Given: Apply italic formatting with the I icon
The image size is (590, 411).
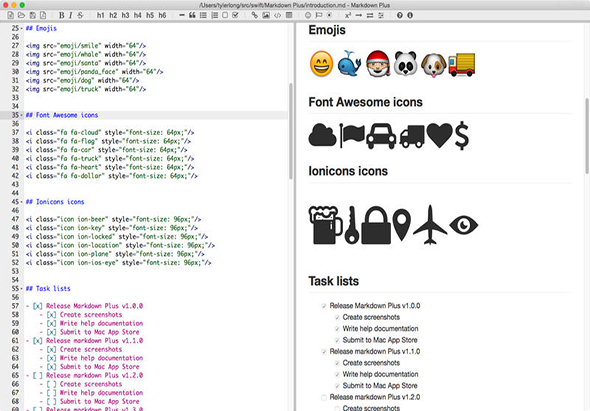Looking at the screenshot, I should pos(70,15).
